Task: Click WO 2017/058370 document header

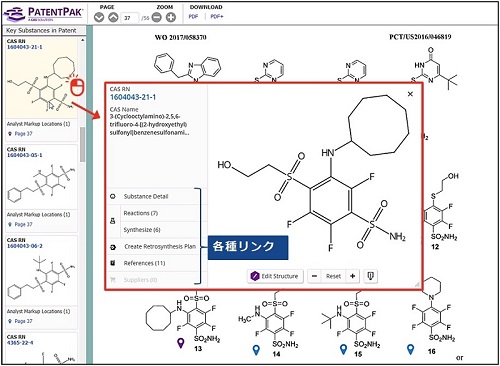Action: click(x=180, y=37)
